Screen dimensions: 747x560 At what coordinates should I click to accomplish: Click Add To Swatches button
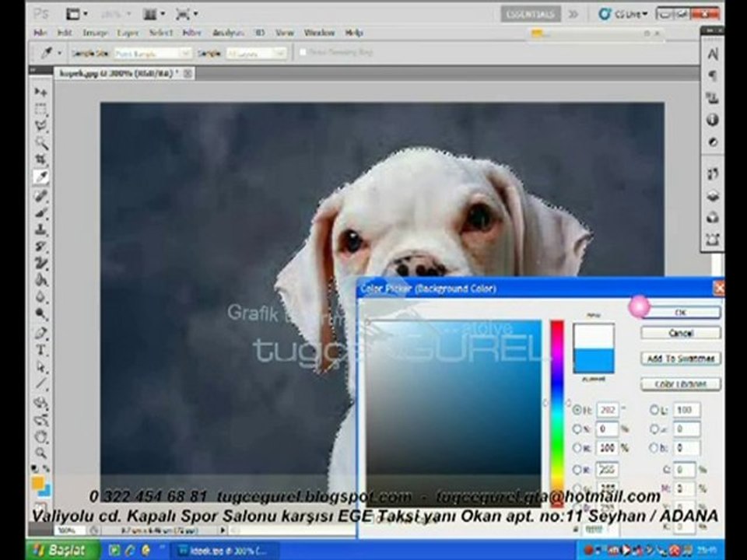tap(681, 359)
